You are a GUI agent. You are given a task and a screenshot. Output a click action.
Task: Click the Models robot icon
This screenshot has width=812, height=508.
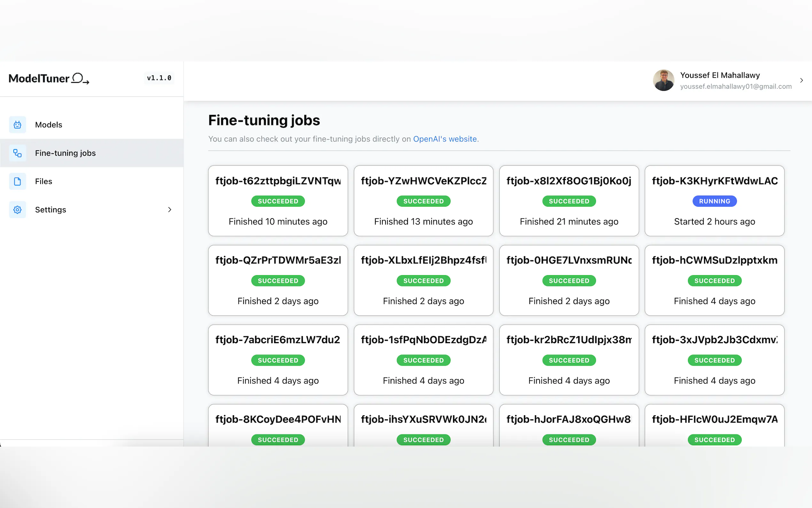[18, 125]
